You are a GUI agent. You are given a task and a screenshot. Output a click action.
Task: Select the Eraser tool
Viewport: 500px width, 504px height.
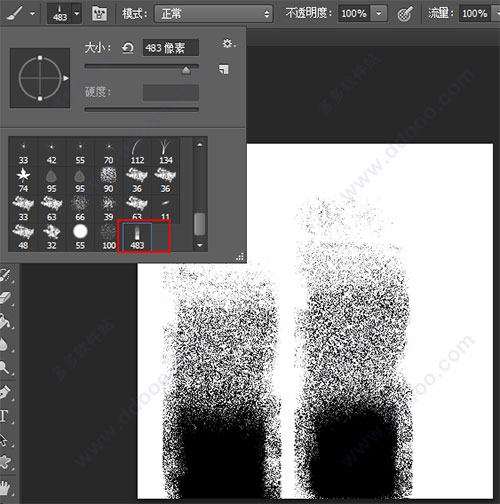pyautogui.click(x=6, y=298)
